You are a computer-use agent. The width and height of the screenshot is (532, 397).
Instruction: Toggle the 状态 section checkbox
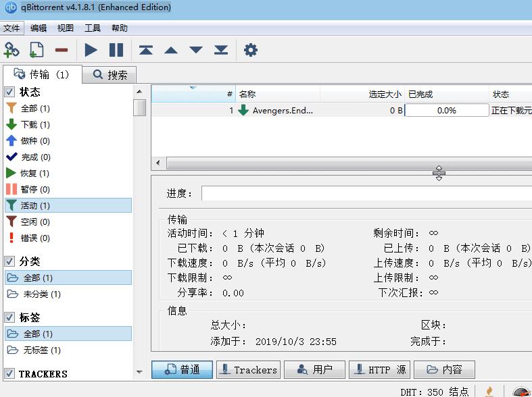tap(9, 92)
